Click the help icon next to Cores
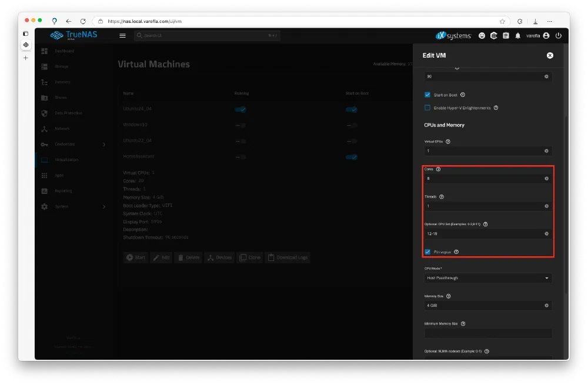Image resolution: width=588 pixels, height=385 pixels. point(438,169)
